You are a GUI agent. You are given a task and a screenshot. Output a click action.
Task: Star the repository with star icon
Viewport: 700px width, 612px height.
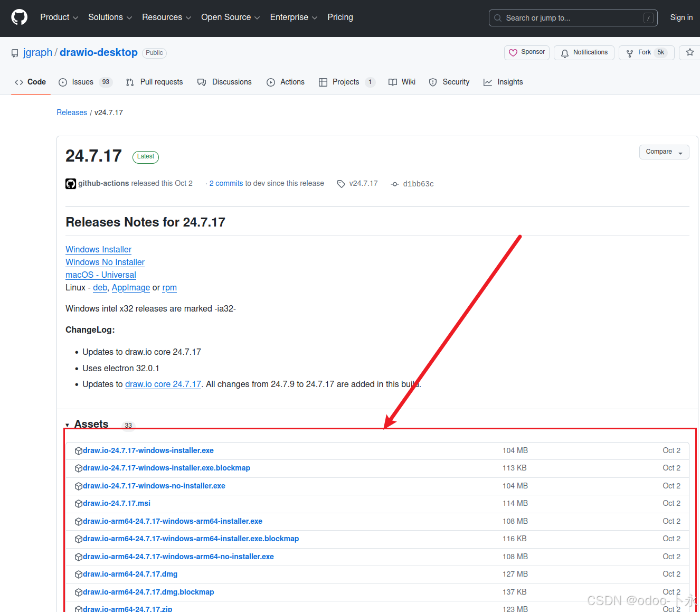pos(689,52)
